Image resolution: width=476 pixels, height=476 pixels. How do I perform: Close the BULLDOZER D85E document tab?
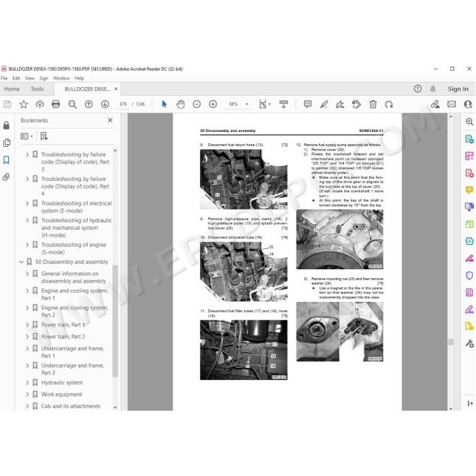[116, 89]
